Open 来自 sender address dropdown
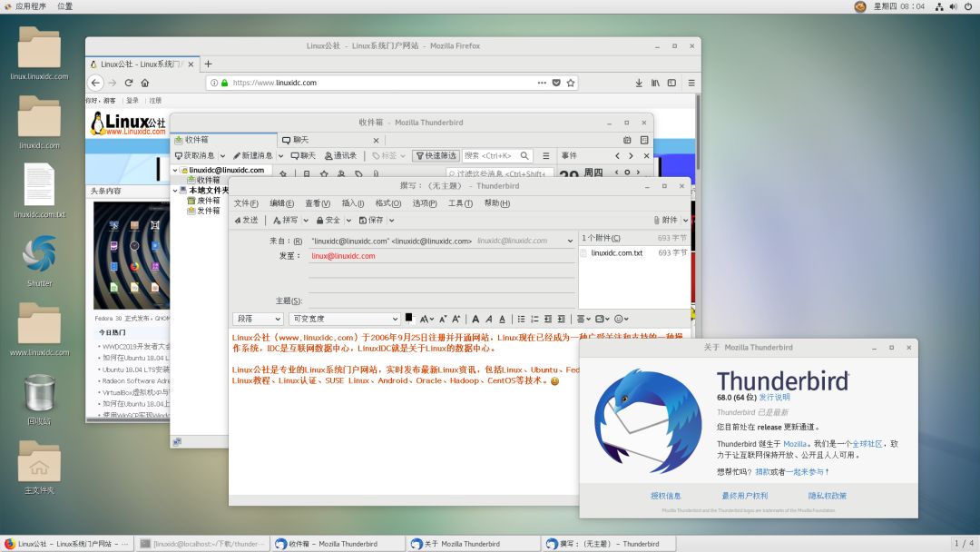Screen dimensions: 980x552 [570, 241]
